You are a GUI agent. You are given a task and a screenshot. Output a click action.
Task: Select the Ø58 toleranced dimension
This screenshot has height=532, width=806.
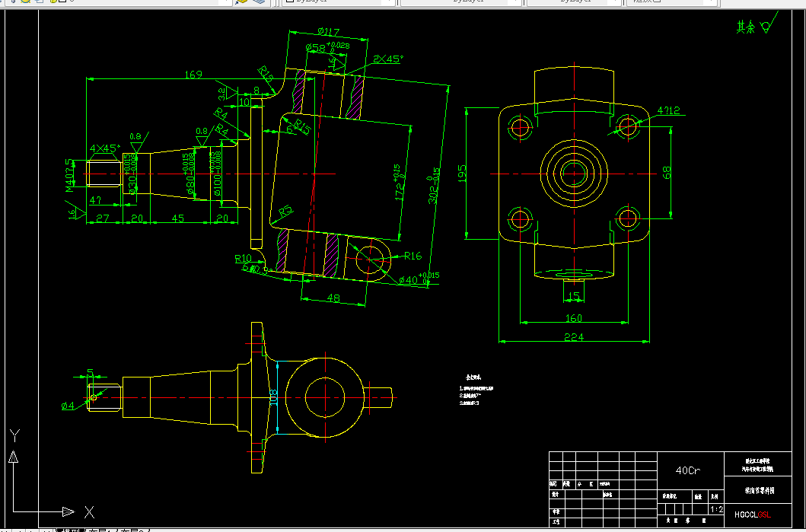tap(327, 48)
